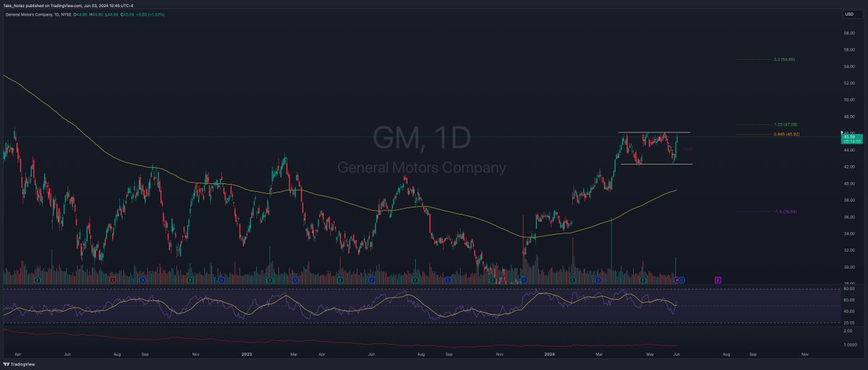Click the 2023 label on time axis

pyautogui.click(x=247, y=354)
